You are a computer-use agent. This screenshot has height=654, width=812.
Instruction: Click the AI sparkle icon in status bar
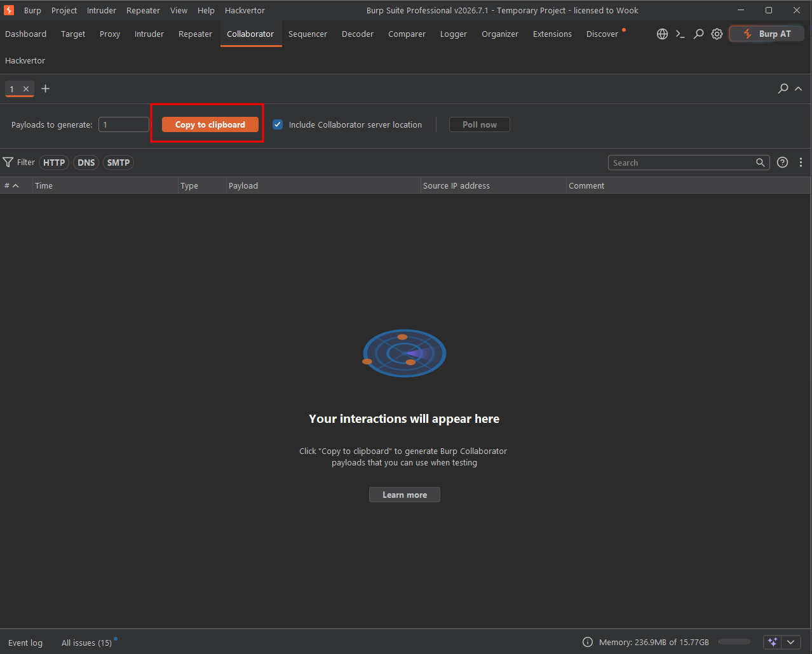point(773,642)
